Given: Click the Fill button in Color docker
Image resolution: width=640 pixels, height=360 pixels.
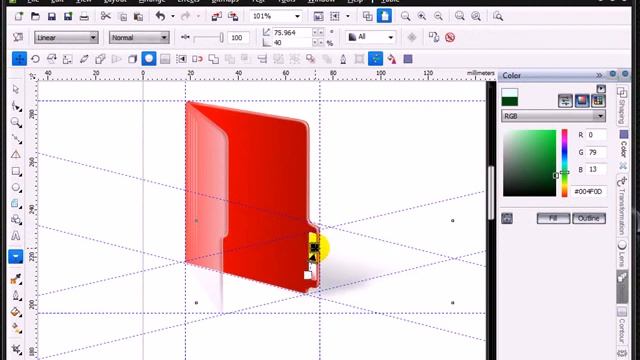Looking at the screenshot, I should (553, 218).
